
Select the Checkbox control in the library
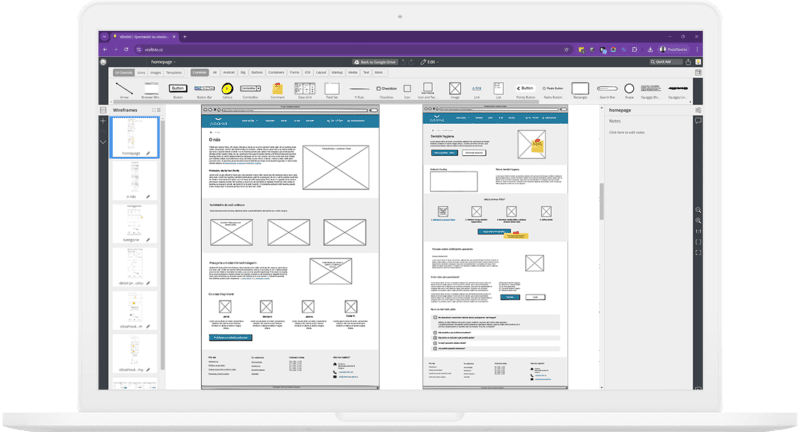click(387, 90)
